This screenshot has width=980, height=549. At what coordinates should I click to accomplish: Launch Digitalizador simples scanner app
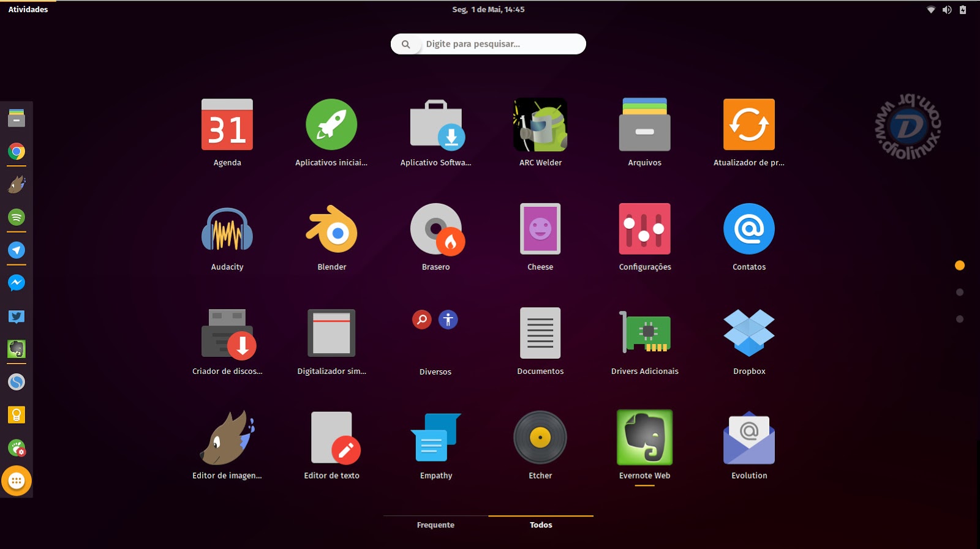coord(331,334)
